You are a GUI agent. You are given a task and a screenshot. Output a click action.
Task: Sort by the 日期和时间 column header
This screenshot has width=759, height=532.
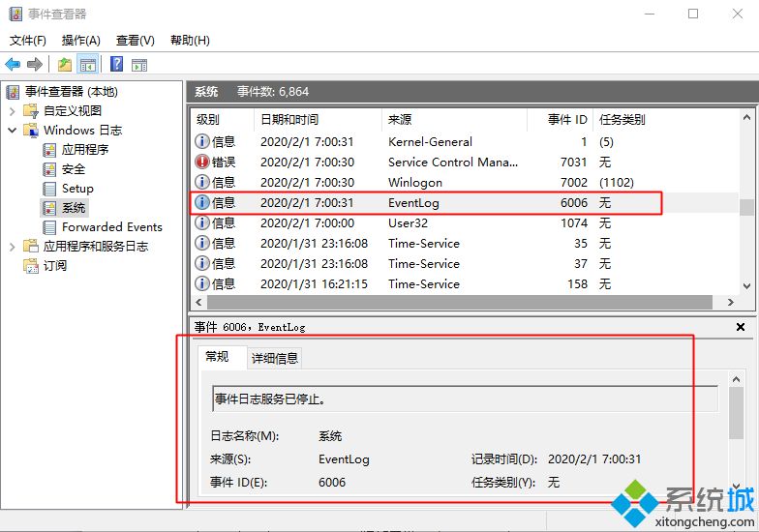pos(318,120)
